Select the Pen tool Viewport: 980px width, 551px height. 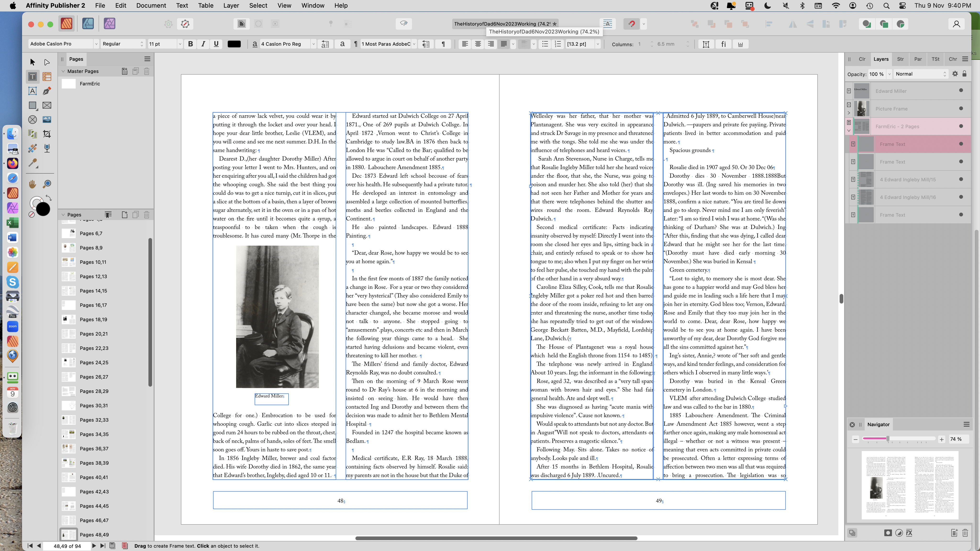pos(47,91)
